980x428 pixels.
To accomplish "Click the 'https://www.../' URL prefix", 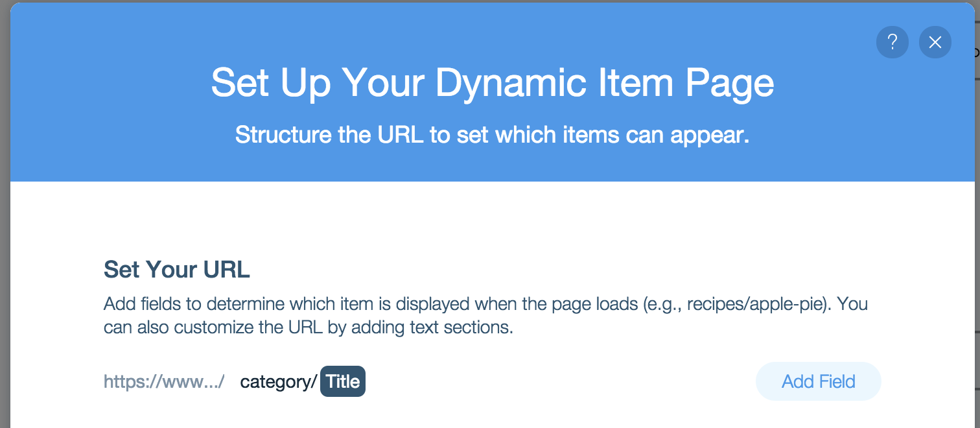I will 164,382.
